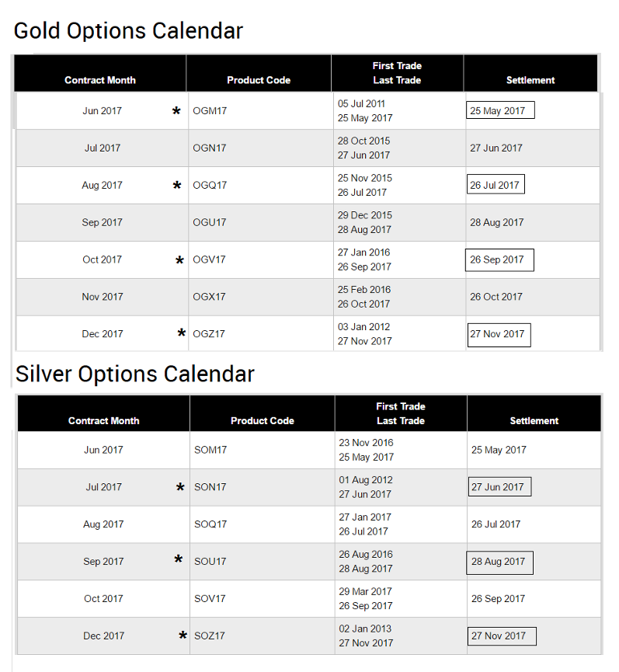Image resolution: width=619 pixels, height=672 pixels.
Task: Click boxed 28 Aug 2017 settlement in Silver table
Action: [499, 561]
